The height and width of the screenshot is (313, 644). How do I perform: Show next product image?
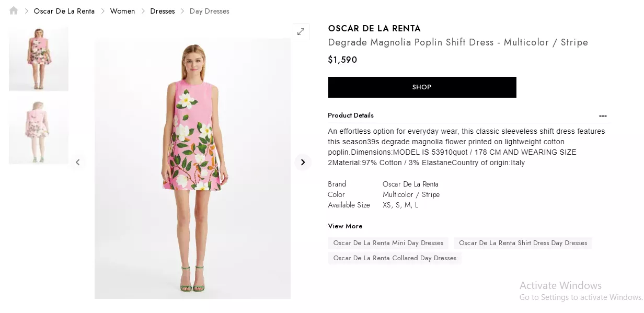[x=303, y=162]
